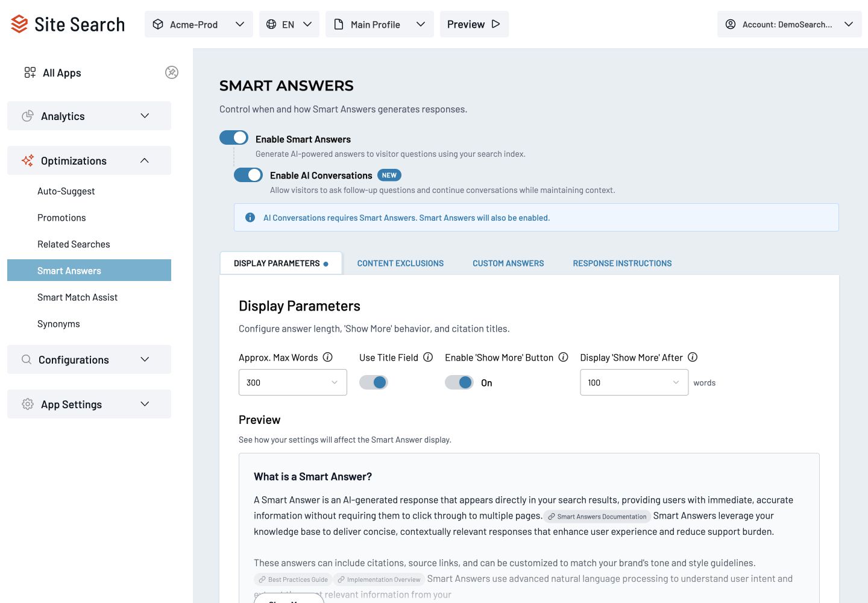Click info icon next to Use Title Field
Viewport: 868px width, 603px height.
point(428,357)
